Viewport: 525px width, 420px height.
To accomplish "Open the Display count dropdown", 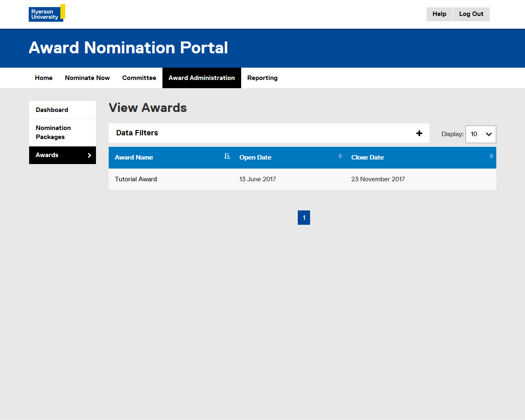I will tap(481, 134).
